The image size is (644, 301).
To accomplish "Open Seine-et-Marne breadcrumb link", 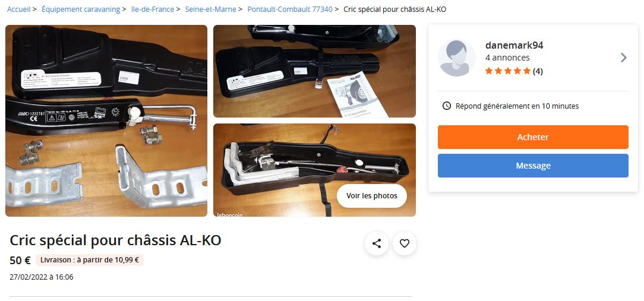I will pyautogui.click(x=211, y=9).
